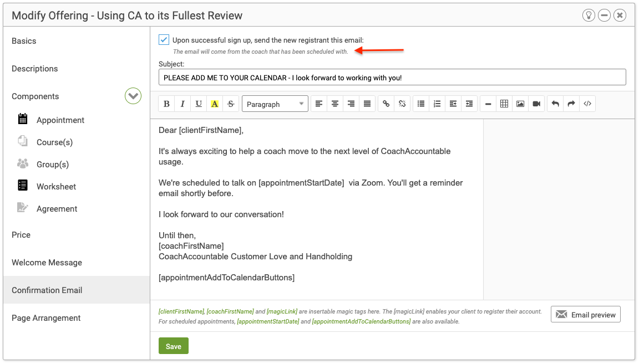The height and width of the screenshot is (364, 639).
Task: Open the Welcome Message section
Action: tap(47, 263)
